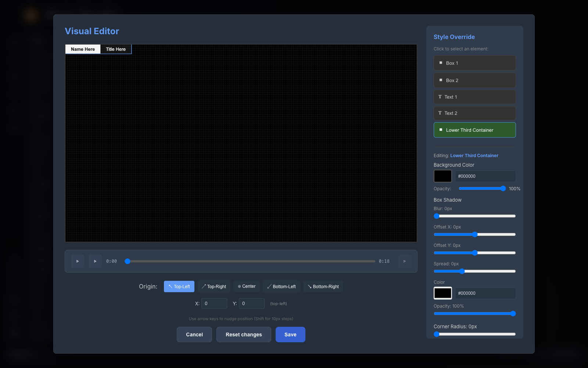
Task: Click the Name Here label in preview
Action: pyautogui.click(x=83, y=49)
